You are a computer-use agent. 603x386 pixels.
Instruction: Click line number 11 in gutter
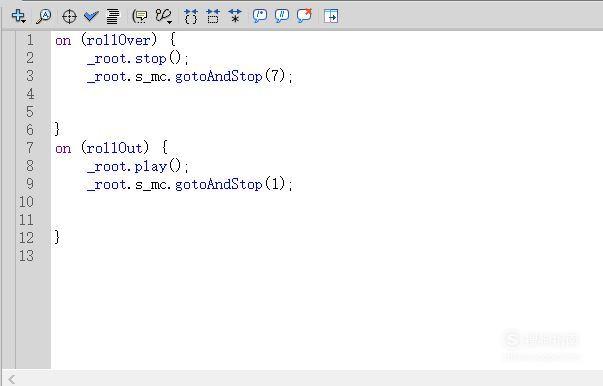pyautogui.click(x=26, y=220)
